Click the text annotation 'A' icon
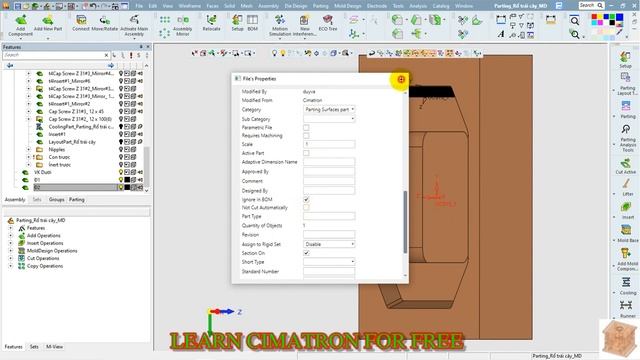Viewport: 640px width, 360px height. coord(501,34)
